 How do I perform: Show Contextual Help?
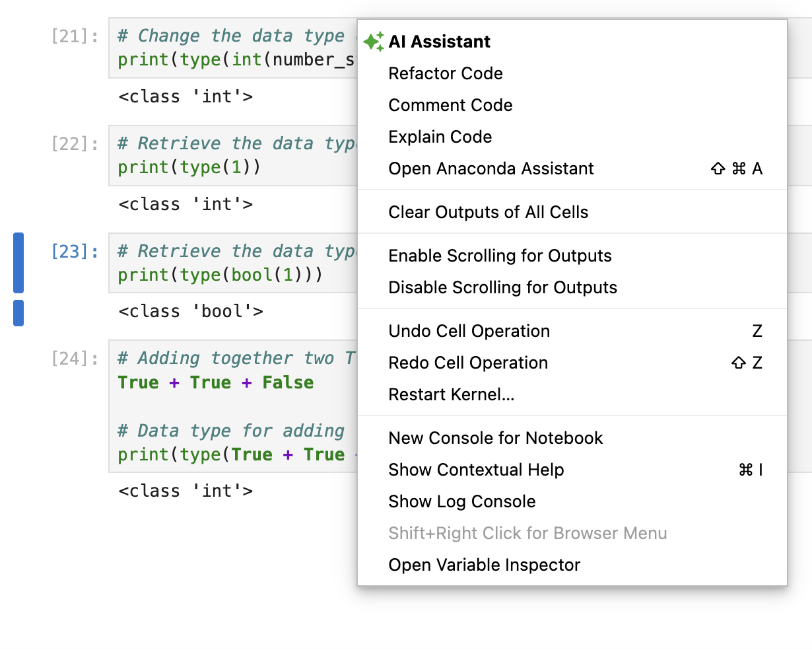476,470
